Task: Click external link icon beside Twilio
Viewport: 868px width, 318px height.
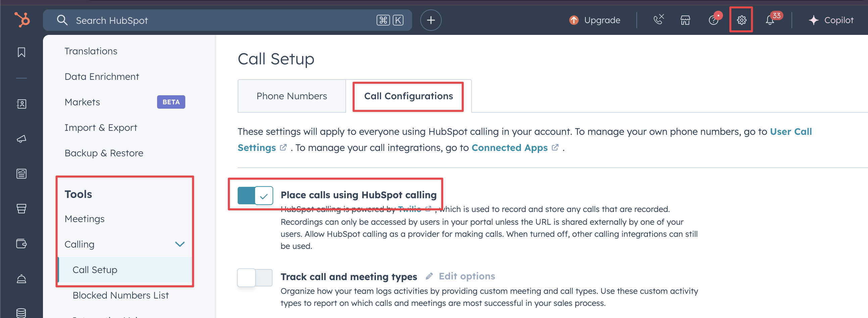Action: coord(428,209)
